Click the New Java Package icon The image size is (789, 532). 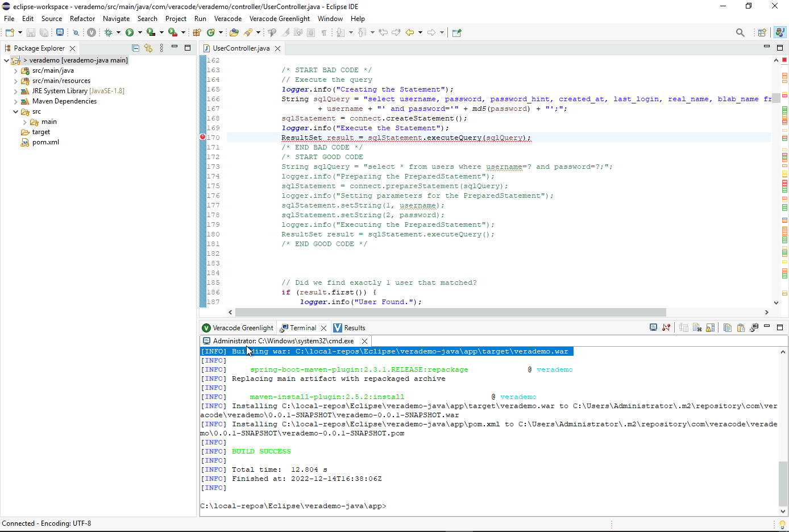pyautogui.click(x=197, y=32)
